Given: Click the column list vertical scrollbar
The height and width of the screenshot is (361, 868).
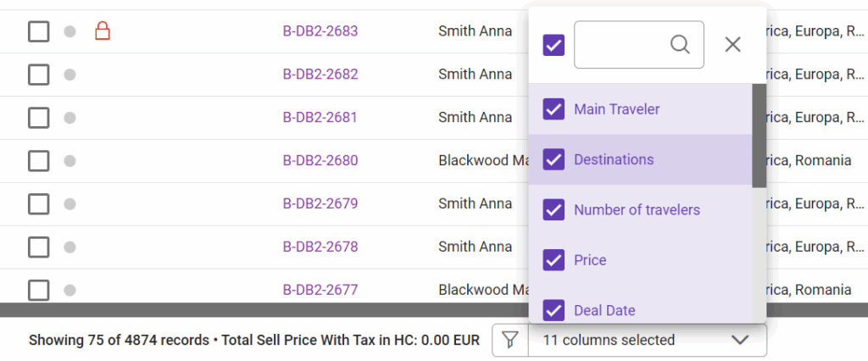Looking at the screenshot, I should click(759, 136).
